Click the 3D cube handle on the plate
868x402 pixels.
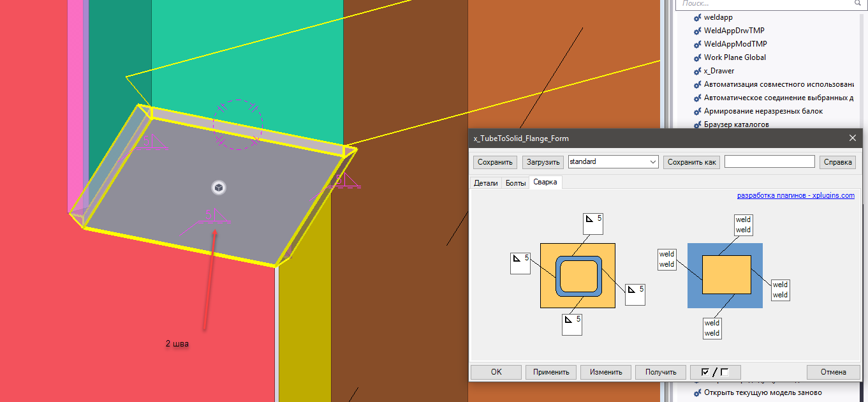coord(219,187)
